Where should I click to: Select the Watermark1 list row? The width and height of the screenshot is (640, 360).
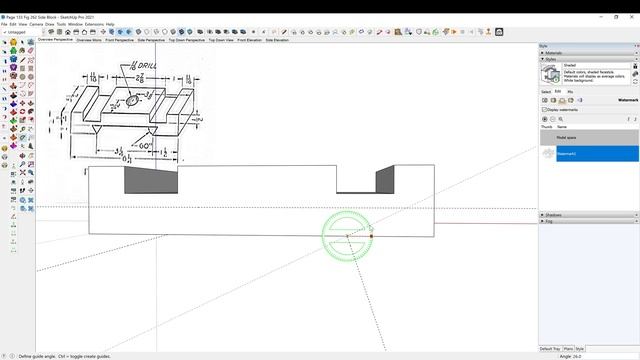(x=589, y=154)
